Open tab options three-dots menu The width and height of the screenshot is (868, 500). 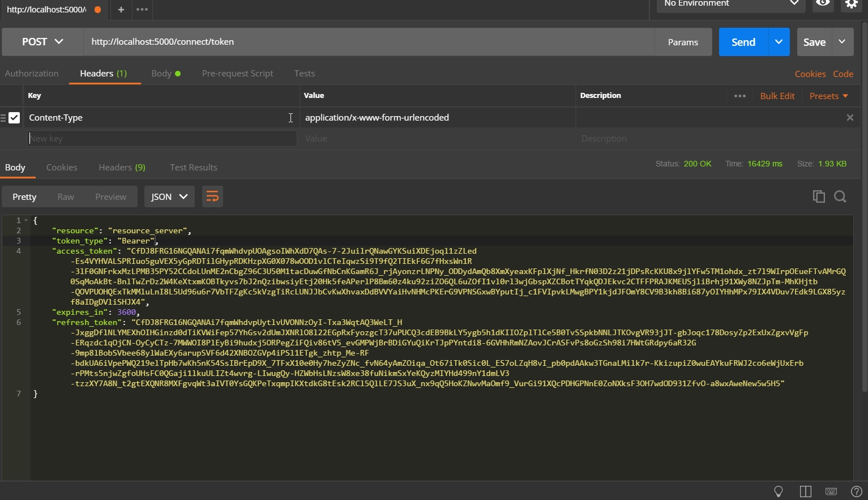[x=142, y=10]
